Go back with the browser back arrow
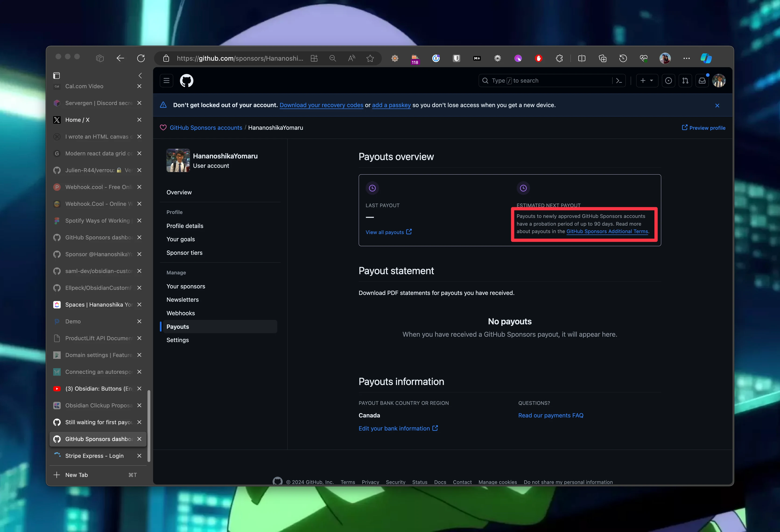Viewport: 780px width, 532px height. point(120,58)
